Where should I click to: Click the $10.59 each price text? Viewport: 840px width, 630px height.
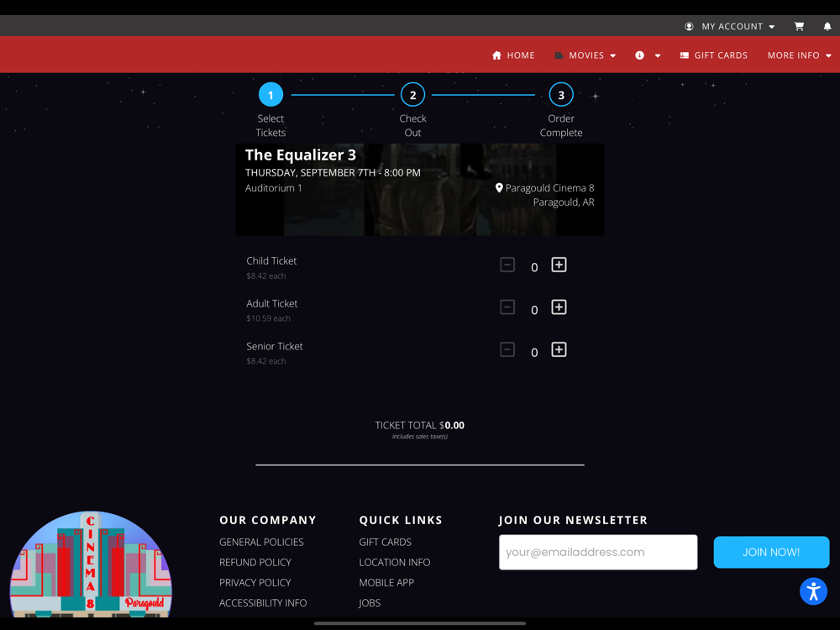pyautogui.click(x=269, y=318)
